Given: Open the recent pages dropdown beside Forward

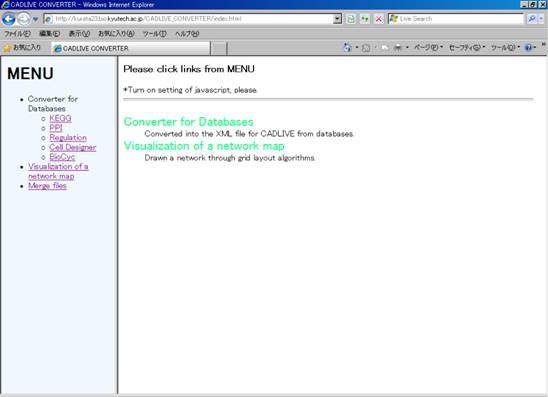Looking at the screenshot, I should 35,19.
